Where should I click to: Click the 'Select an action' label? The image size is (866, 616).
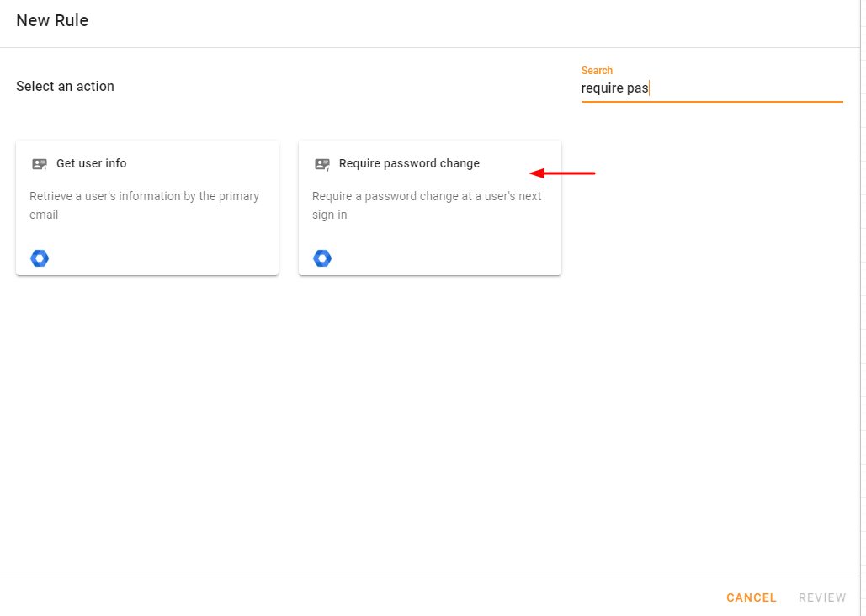65,86
